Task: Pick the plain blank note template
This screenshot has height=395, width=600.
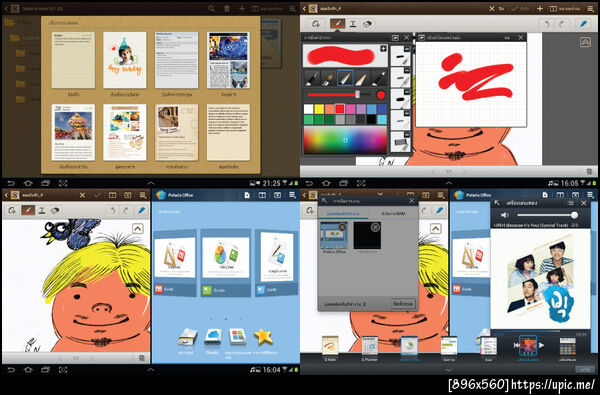Action: 73,60
